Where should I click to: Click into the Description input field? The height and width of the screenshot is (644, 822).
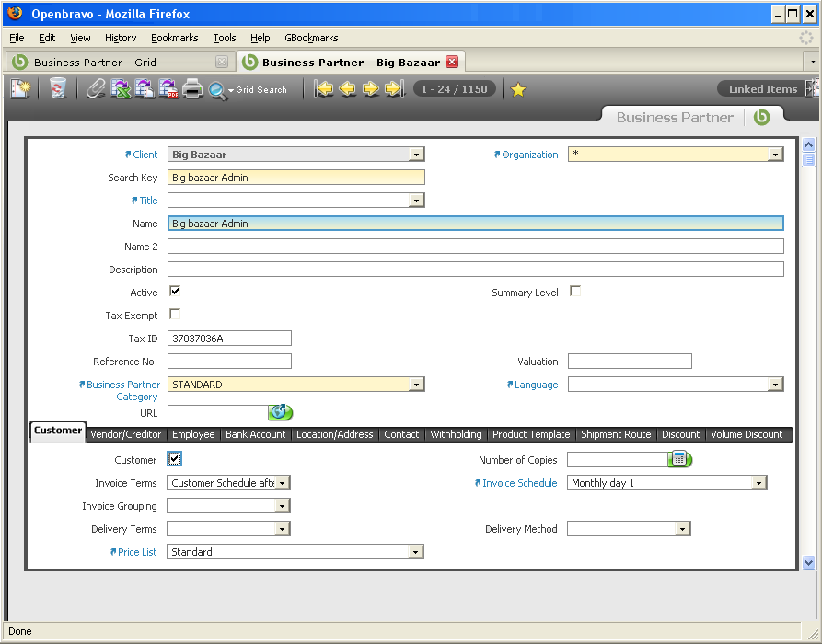point(475,270)
